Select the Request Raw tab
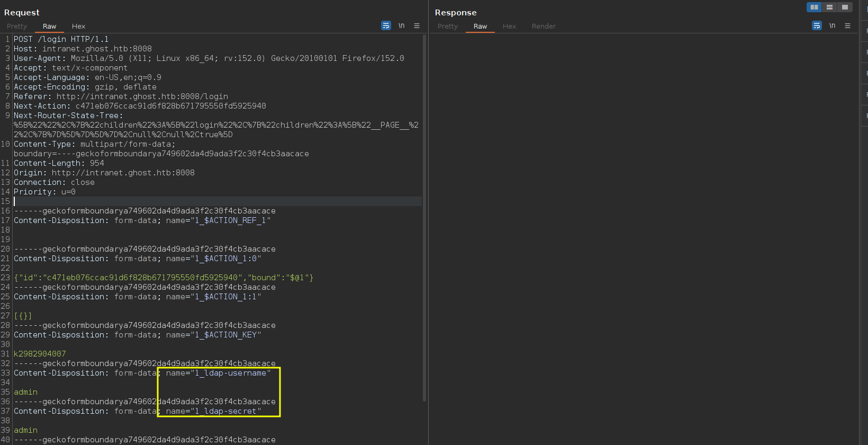This screenshot has width=868, height=445. pos(49,26)
